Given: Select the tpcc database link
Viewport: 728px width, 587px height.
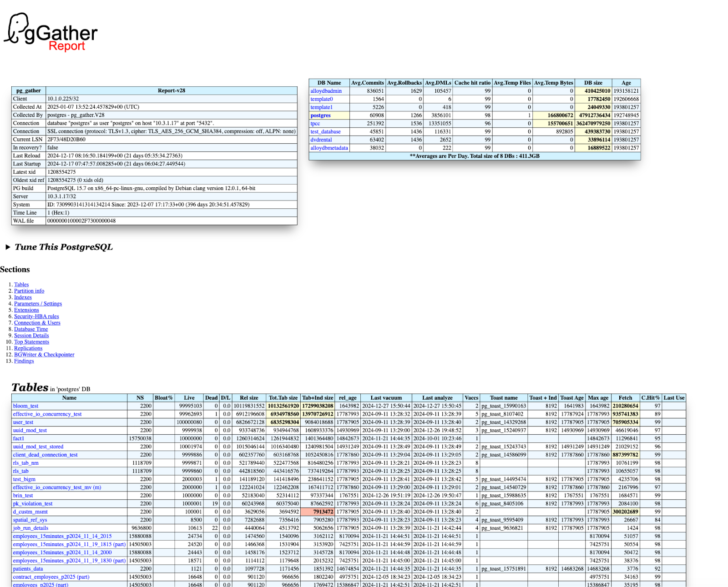Looking at the screenshot, I should pyautogui.click(x=315, y=123).
